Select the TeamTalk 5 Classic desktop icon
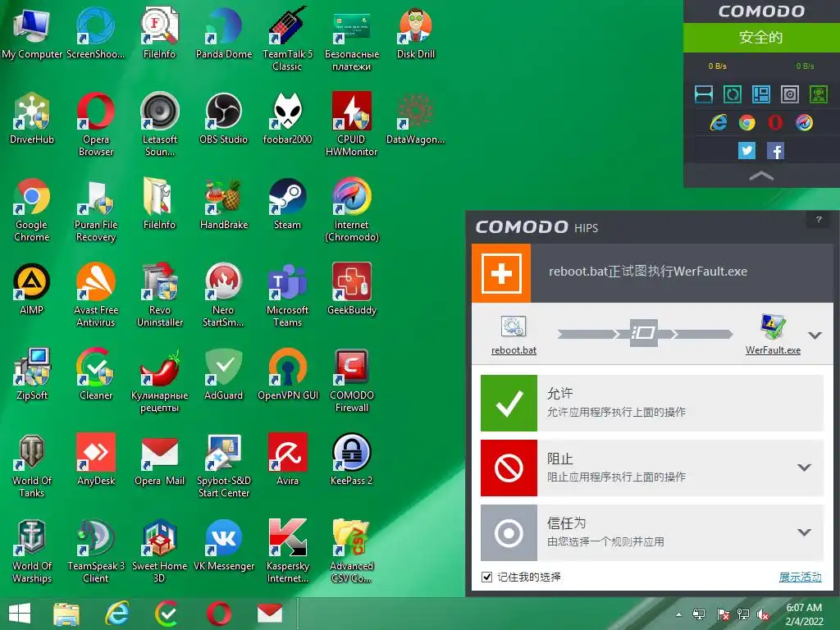 point(288,39)
